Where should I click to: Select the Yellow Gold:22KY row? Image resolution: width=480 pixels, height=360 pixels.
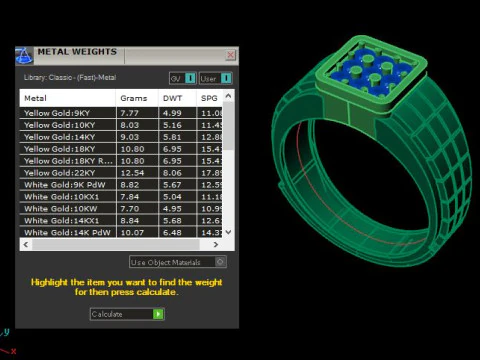pos(121,173)
